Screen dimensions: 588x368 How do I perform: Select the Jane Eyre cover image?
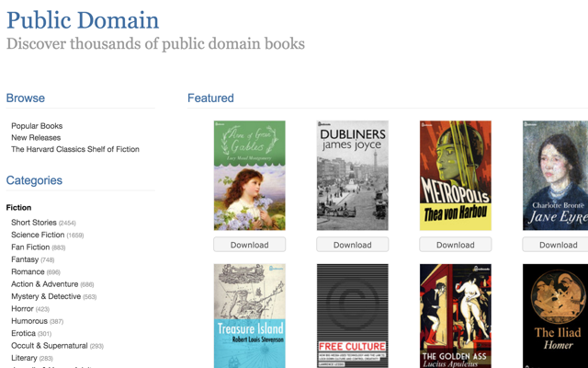[555, 176]
